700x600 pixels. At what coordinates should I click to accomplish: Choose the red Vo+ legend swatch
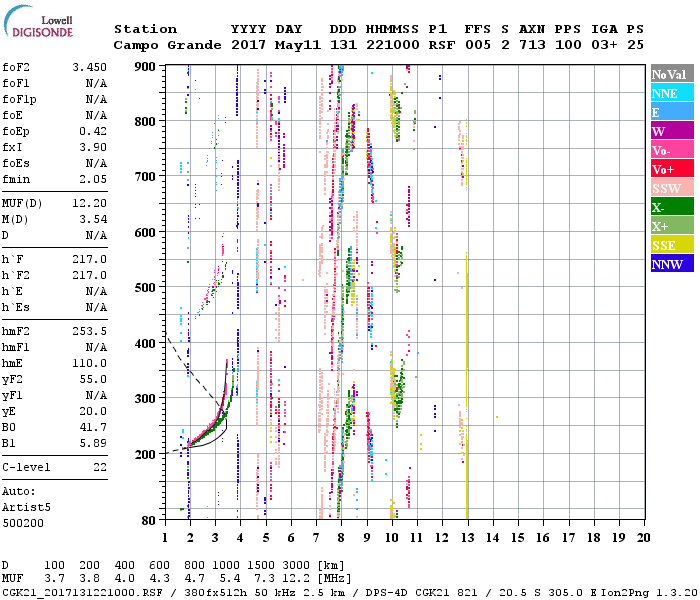(x=671, y=169)
